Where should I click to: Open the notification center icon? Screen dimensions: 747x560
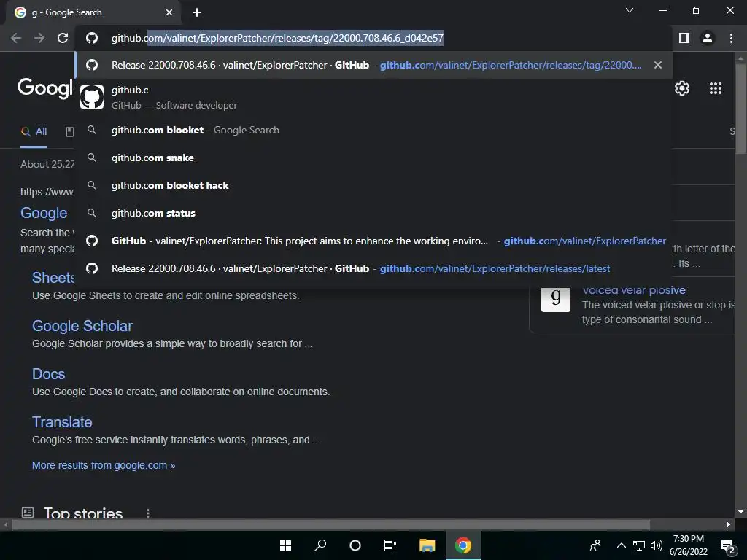click(x=727, y=547)
